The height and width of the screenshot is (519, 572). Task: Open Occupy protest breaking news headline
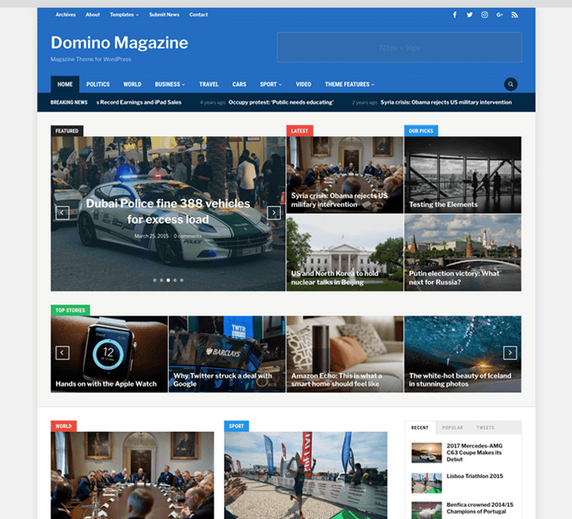tap(281, 102)
